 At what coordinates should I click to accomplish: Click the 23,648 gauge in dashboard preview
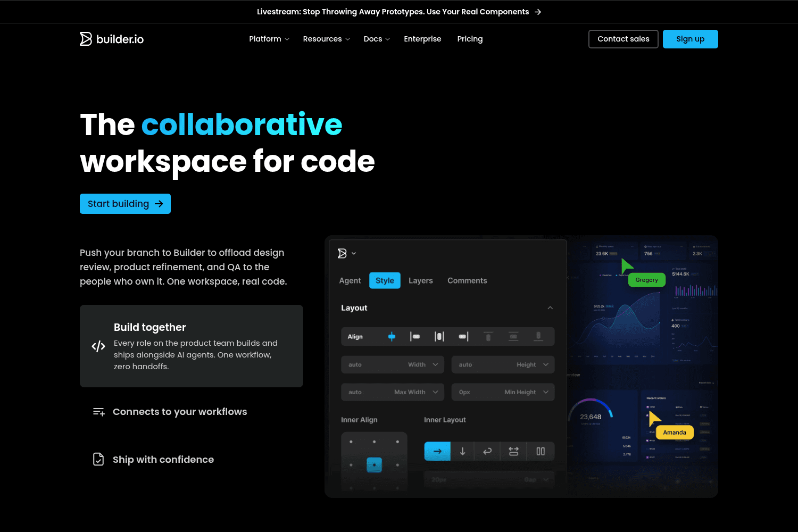click(x=591, y=413)
